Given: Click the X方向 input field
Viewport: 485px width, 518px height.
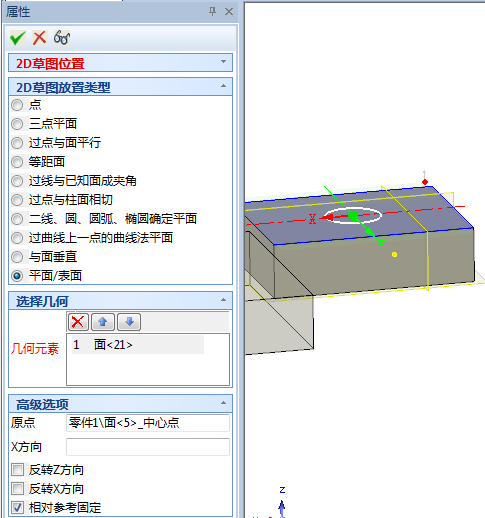Looking at the screenshot, I should click(148, 447).
